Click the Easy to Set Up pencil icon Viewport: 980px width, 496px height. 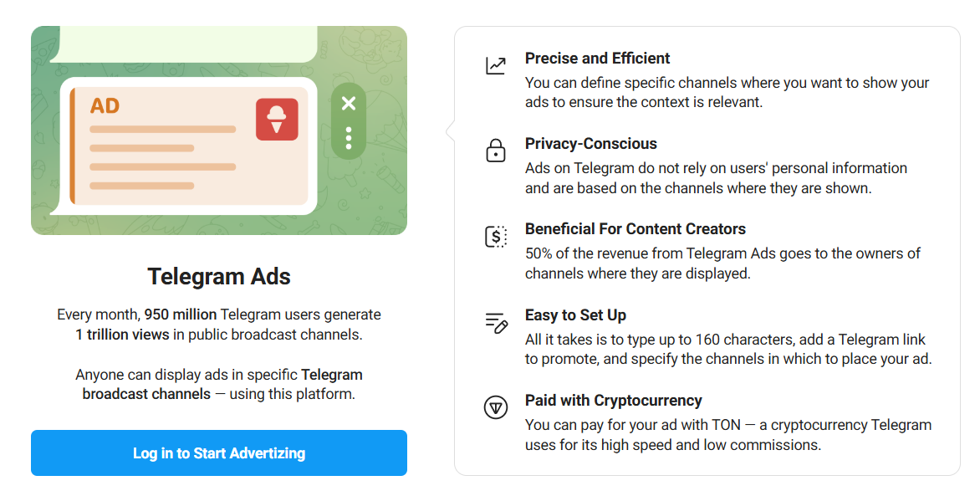tap(496, 323)
